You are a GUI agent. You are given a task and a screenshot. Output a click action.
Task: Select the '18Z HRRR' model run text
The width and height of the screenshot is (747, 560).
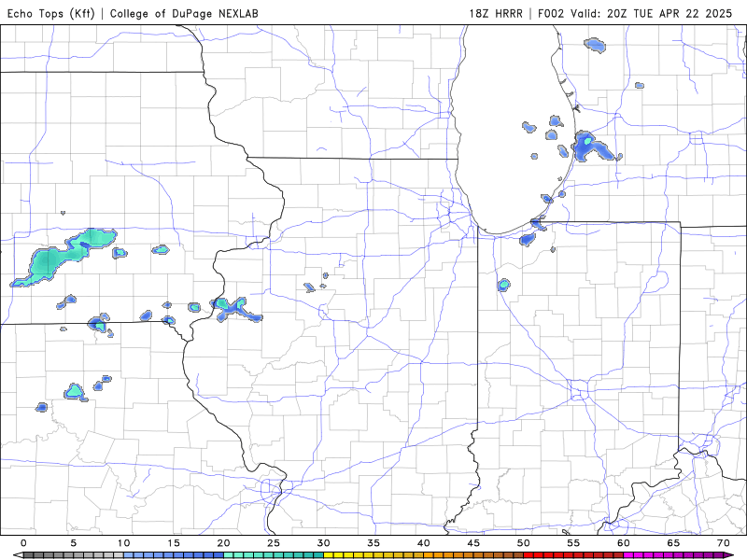pyautogui.click(x=496, y=13)
